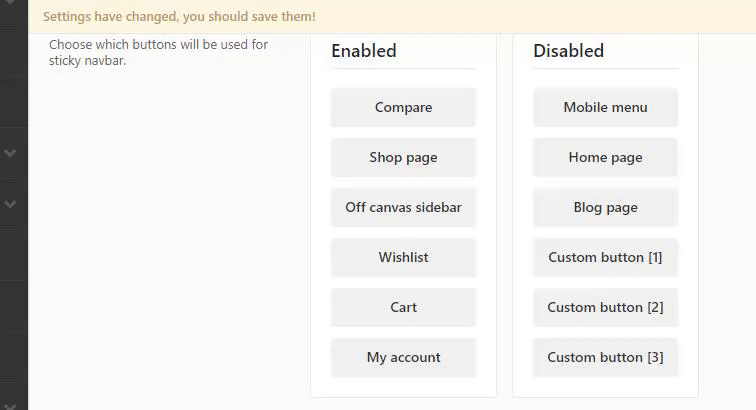Select the Home page item

605,158
